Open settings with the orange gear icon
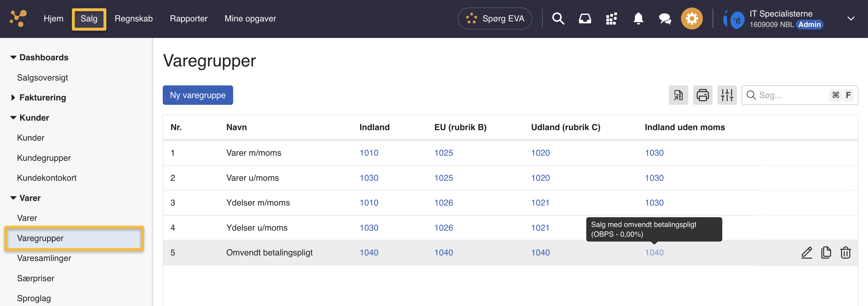Screen dimensions: 868x306 click(692, 18)
